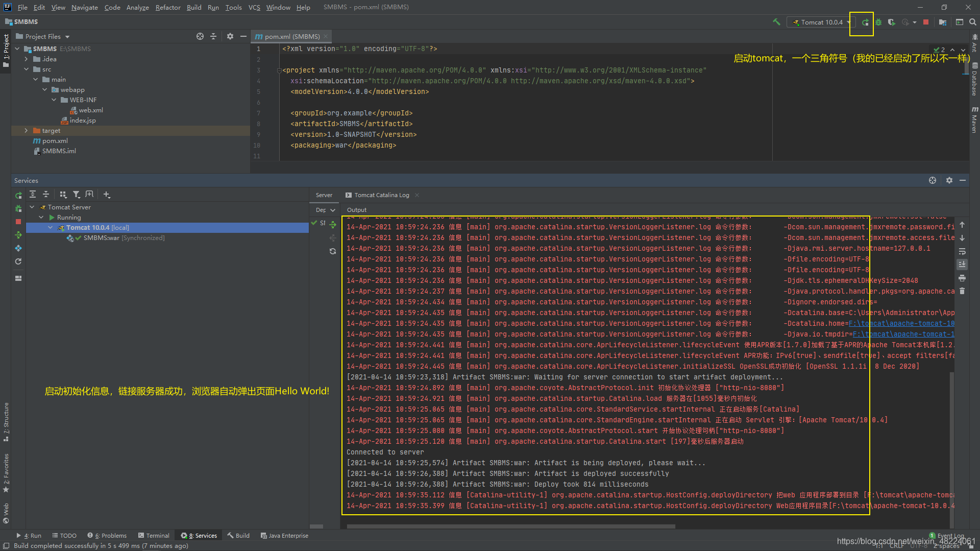Image resolution: width=980 pixels, height=551 pixels.
Task: Expand all nodes in Services toolbar
Action: tap(33, 194)
